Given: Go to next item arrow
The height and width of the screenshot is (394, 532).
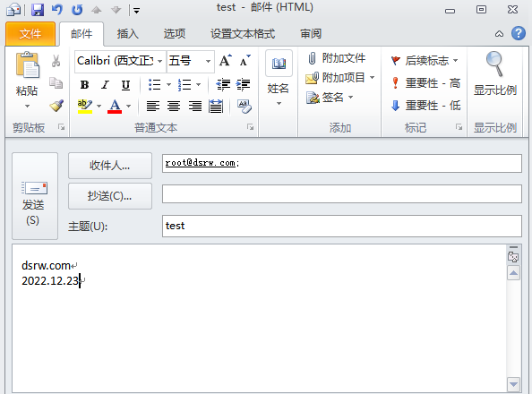Looking at the screenshot, I should coord(116,10).
